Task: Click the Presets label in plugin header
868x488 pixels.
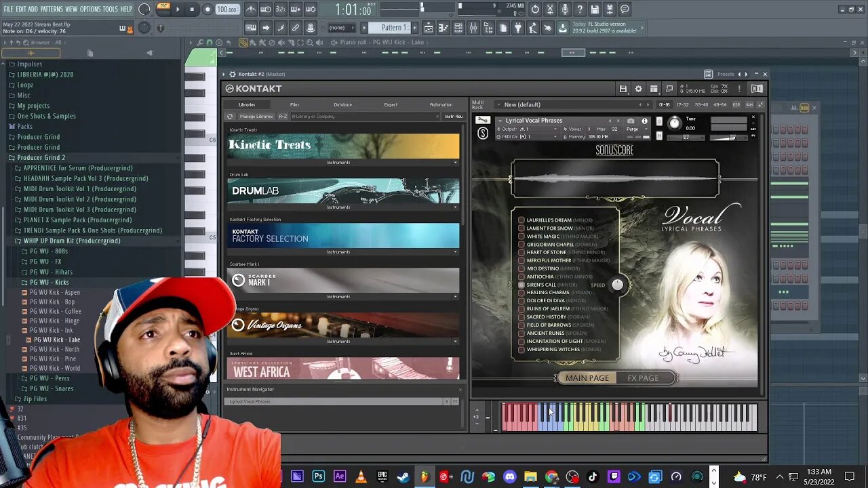Action: tap(726, 74)
